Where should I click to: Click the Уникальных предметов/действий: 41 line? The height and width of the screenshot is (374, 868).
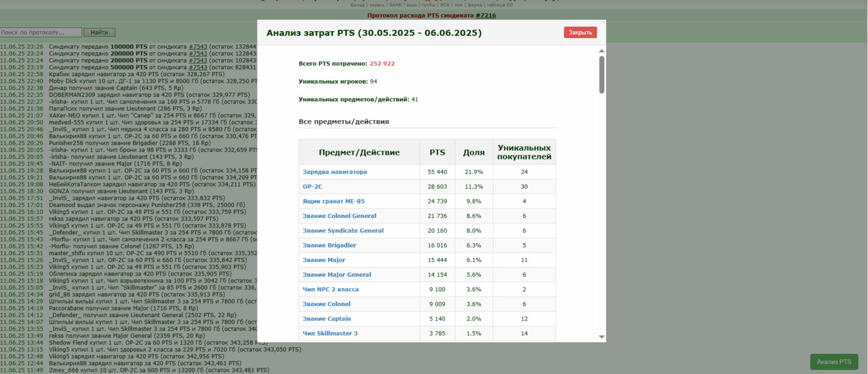(358, 100)
